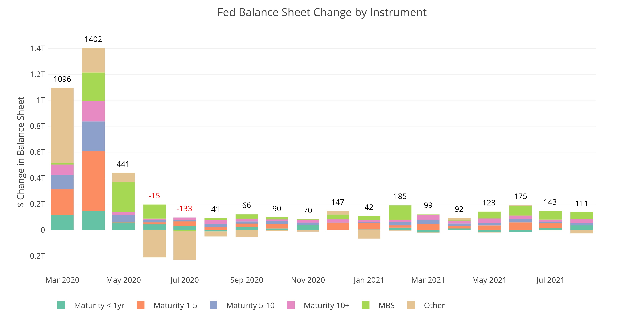
Task: Select the negative tan segment under July 2020
Action: [185, 246]
